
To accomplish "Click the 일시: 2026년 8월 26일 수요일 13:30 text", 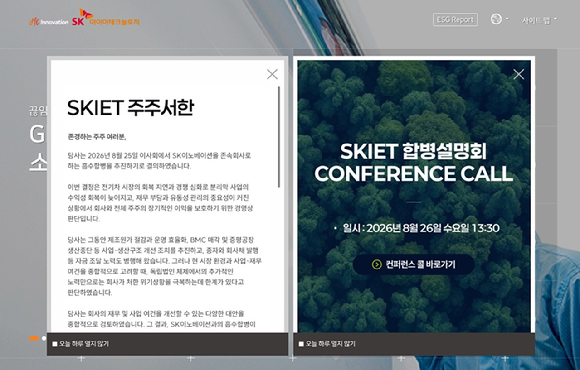I will (421, 228).
